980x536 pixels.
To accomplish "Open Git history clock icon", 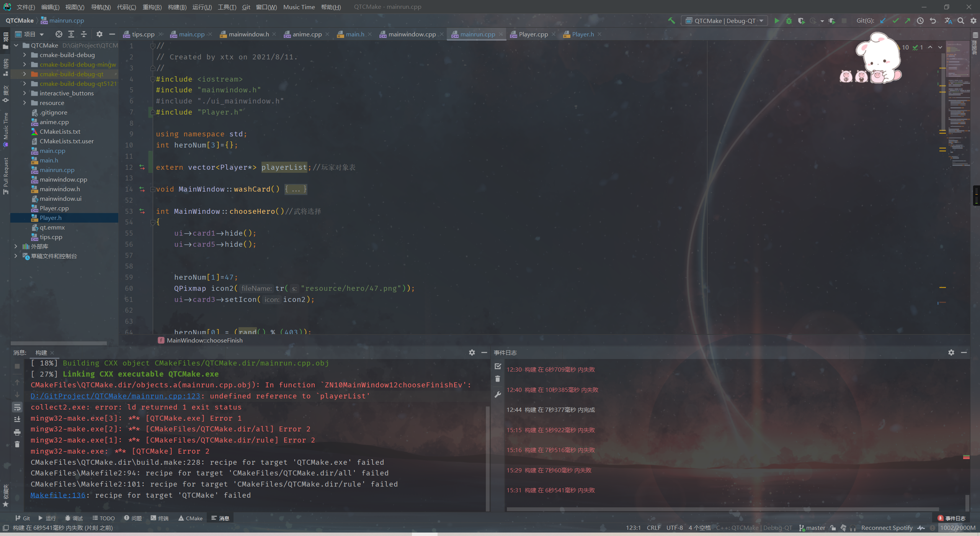I will 920,21.
